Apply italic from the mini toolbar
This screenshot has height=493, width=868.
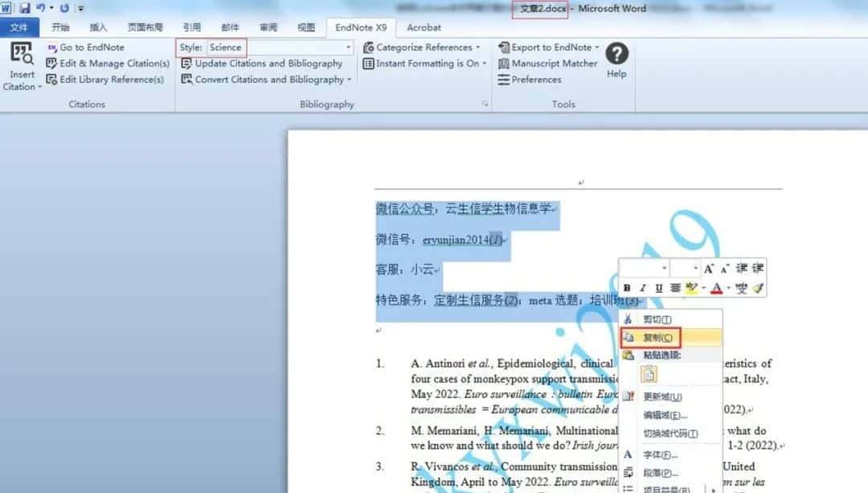pyautogui.click(x=642, y=288)
